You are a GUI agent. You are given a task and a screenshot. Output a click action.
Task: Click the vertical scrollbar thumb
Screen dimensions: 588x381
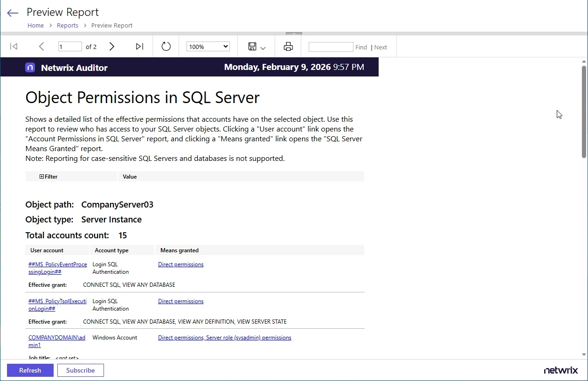point(584,112)
